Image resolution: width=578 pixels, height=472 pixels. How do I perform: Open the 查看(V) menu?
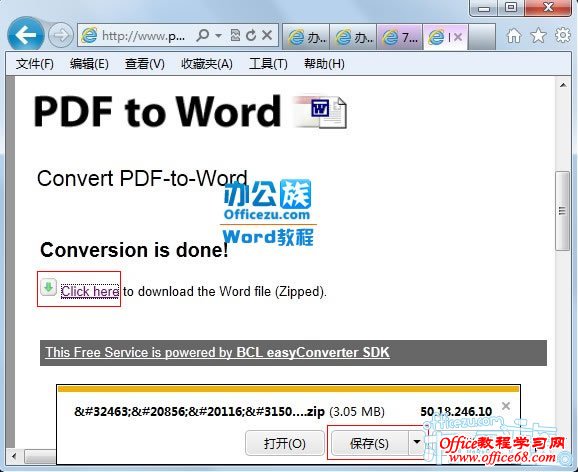(x=144, y=64)
